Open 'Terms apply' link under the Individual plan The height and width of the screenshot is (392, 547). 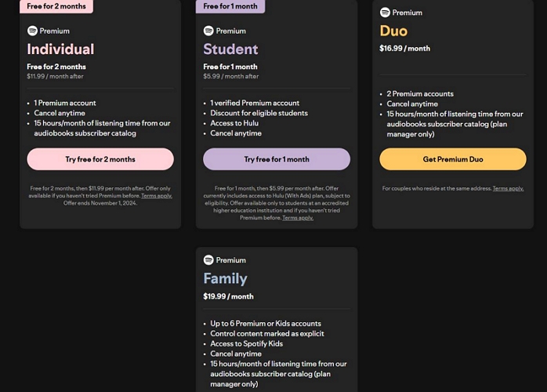pos(158,195)
